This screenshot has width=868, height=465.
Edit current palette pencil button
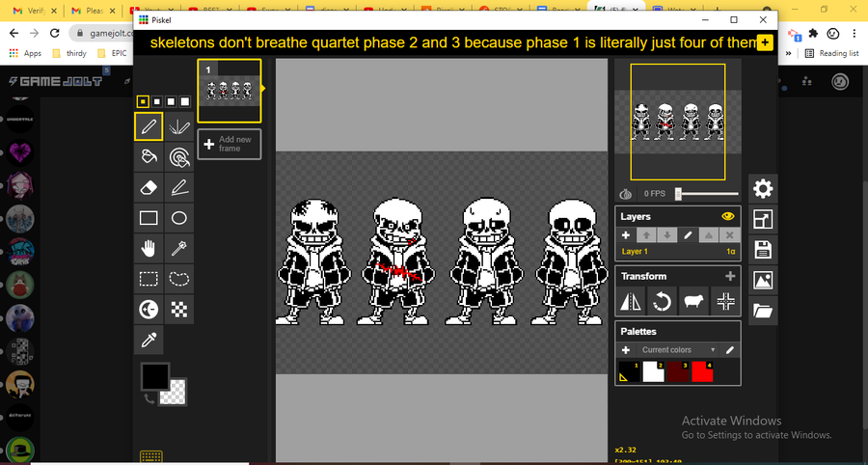coord(730,350)
